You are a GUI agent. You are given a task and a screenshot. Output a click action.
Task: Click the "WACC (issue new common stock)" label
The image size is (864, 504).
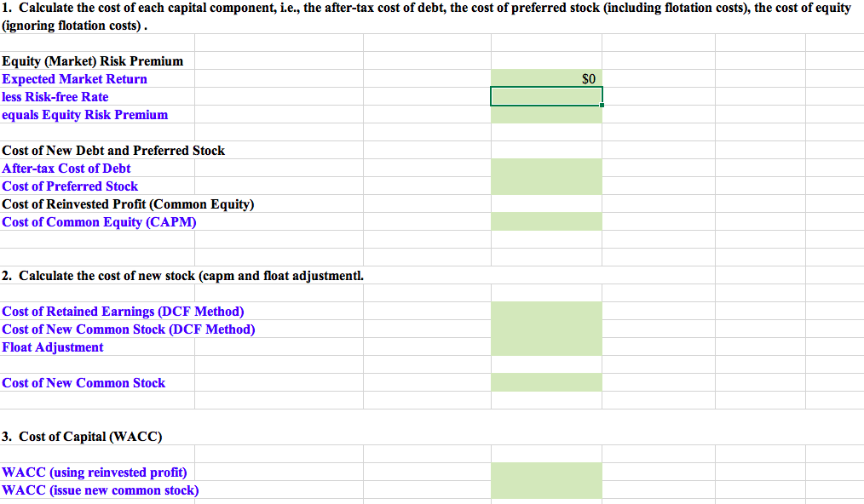[100, 490]
